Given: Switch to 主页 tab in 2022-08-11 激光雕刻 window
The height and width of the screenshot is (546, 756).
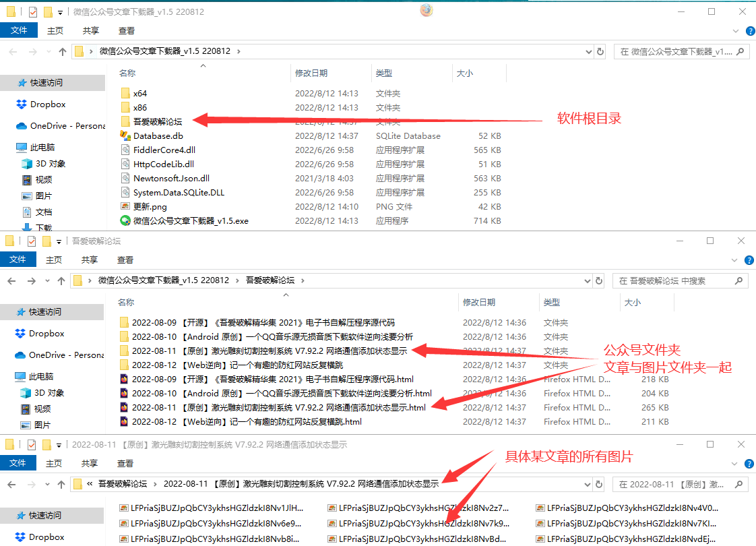Looking at the screenshot, I should pyautogui.click(x=54, y=464).
